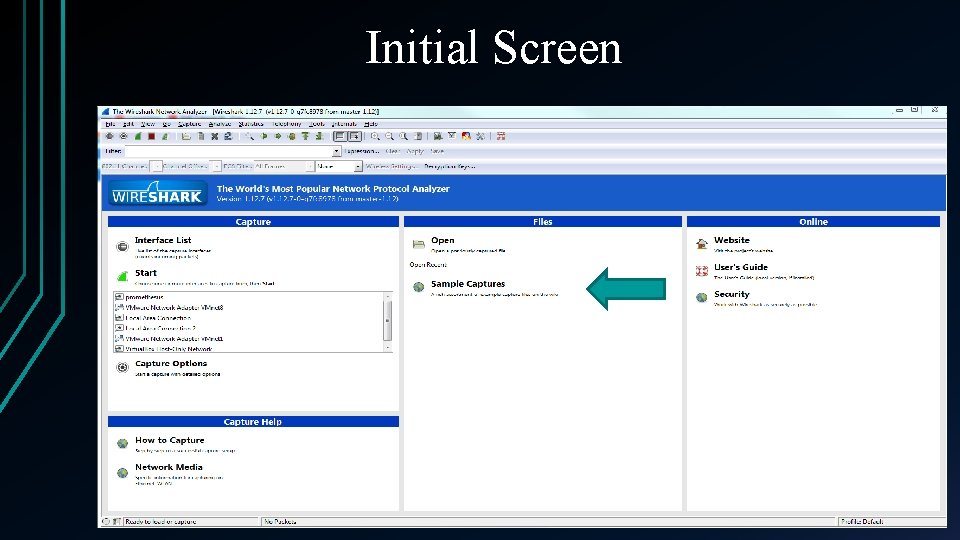Open the Network Media help link
The width and height of the screenshot is (960, 540).
[168, 467]
